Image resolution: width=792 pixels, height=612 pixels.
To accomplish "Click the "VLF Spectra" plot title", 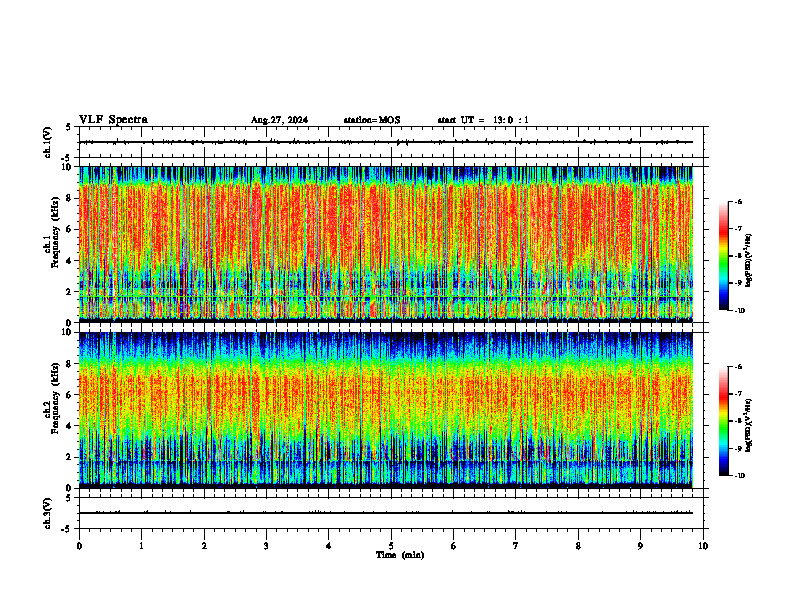I will click(x=113, y=120).
